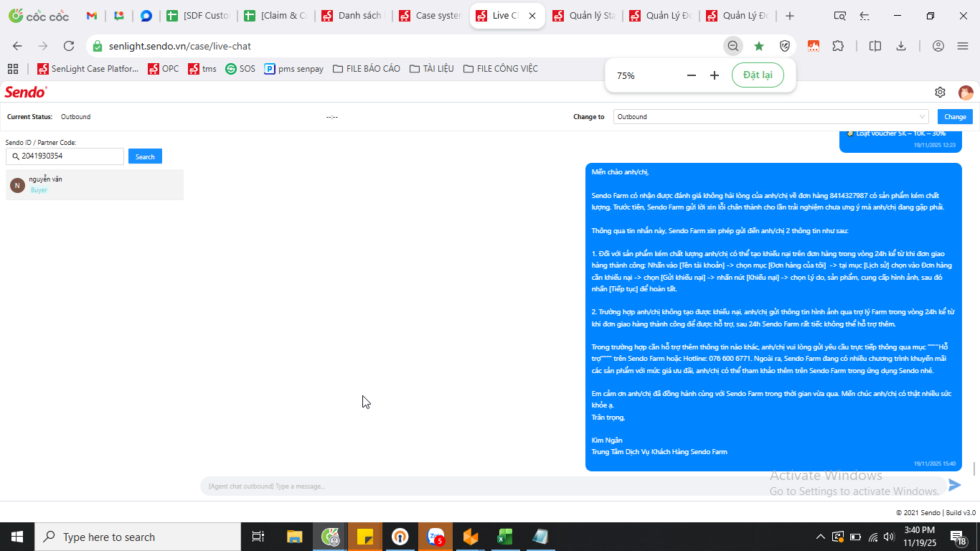
Task: Open the browser main menu
Action: tap(963, 46)
